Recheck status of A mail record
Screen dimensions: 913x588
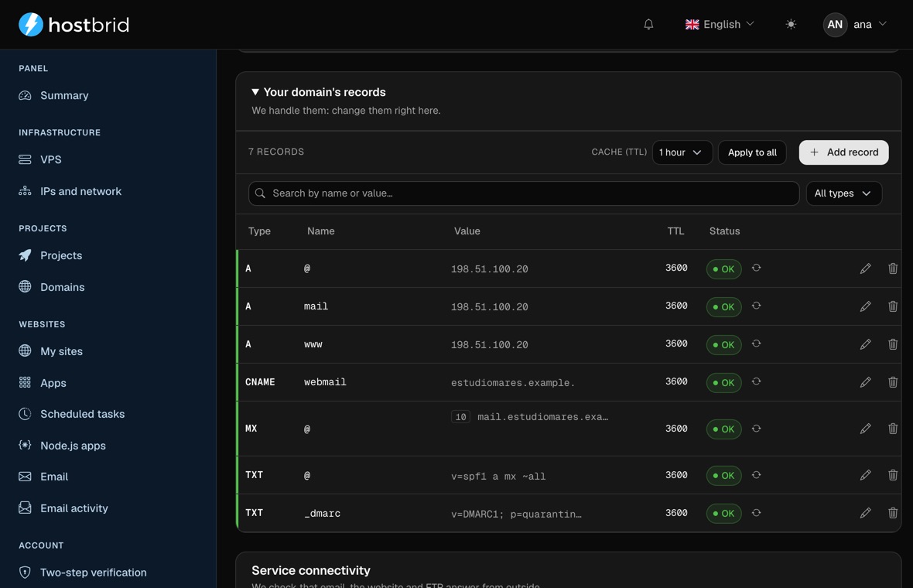point(756,306)
